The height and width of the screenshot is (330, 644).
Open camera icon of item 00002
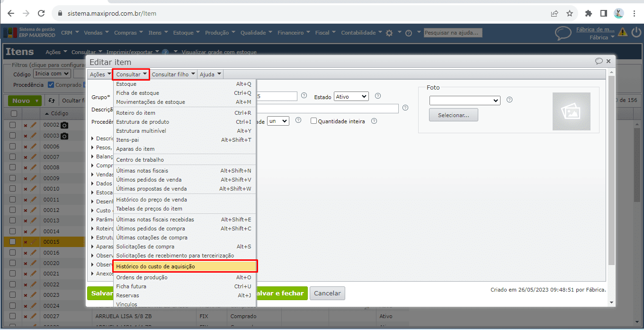point(64,126)
